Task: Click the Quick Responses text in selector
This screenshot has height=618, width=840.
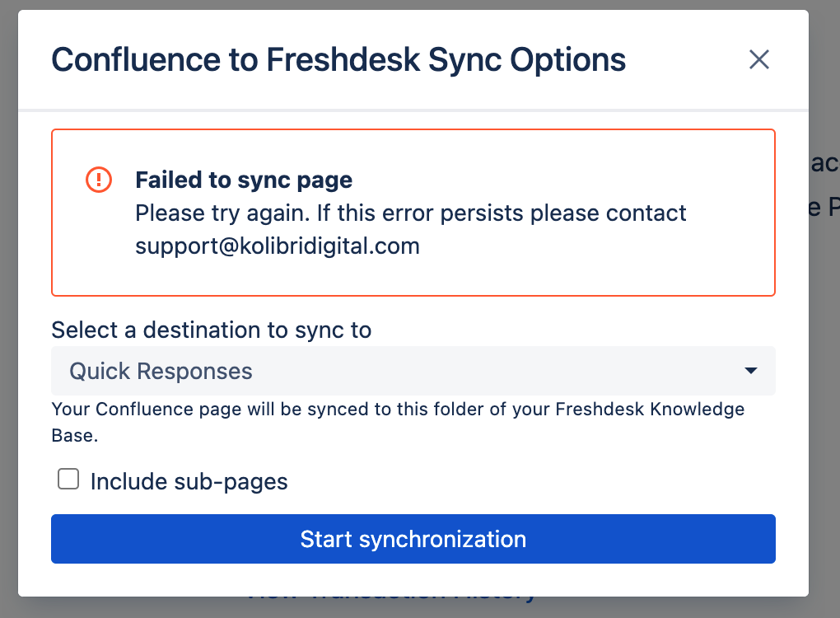Action: [161, 371]
